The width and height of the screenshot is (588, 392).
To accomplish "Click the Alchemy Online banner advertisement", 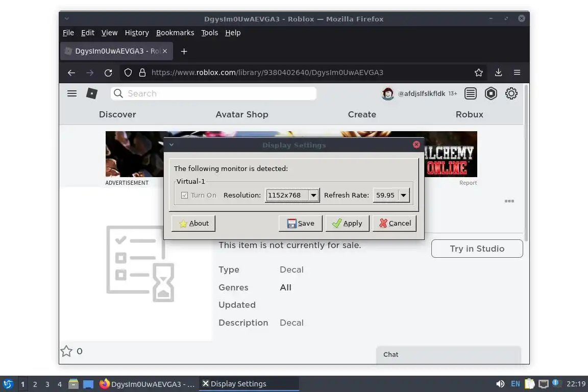I will (450, 154).
